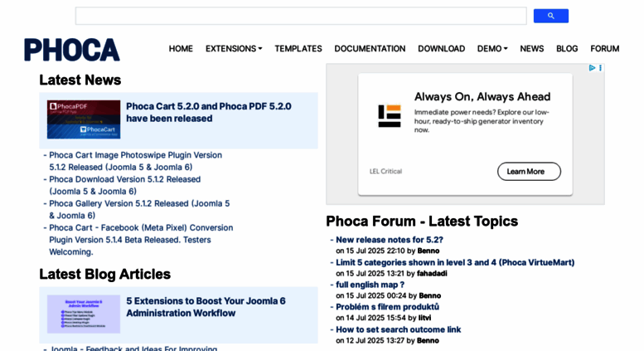The height and width of the screenshot is (351, 644).
Task: Open the TEMPLATES page
Action: click(x=298, y=48)
